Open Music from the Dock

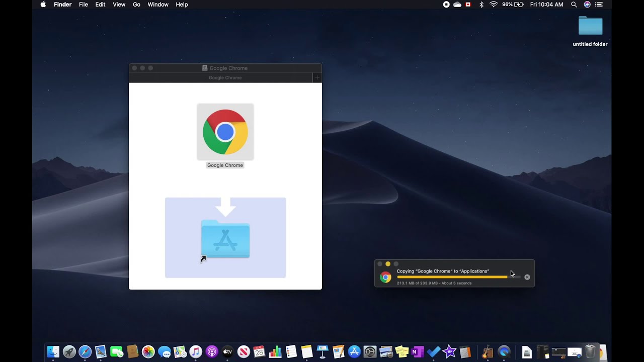(x=196, y=352)
